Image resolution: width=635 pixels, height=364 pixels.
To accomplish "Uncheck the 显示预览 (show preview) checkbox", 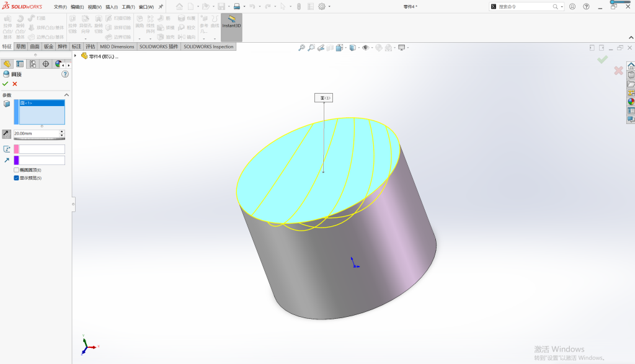I will pos(16,178).
